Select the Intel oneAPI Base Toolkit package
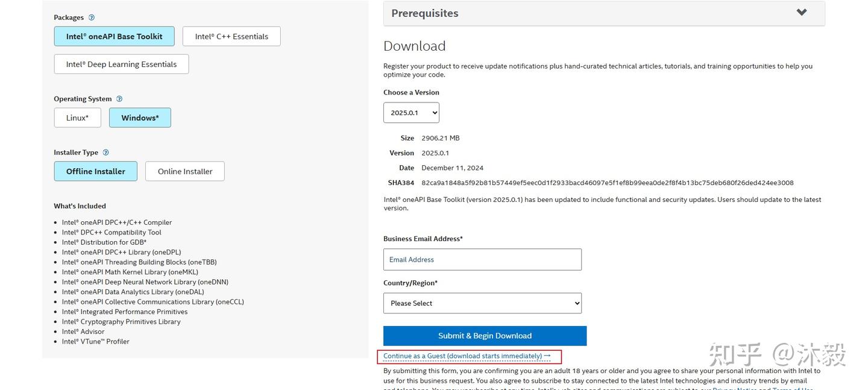The height and width of the screenshot is (390, 868). [x=114, y=36]
